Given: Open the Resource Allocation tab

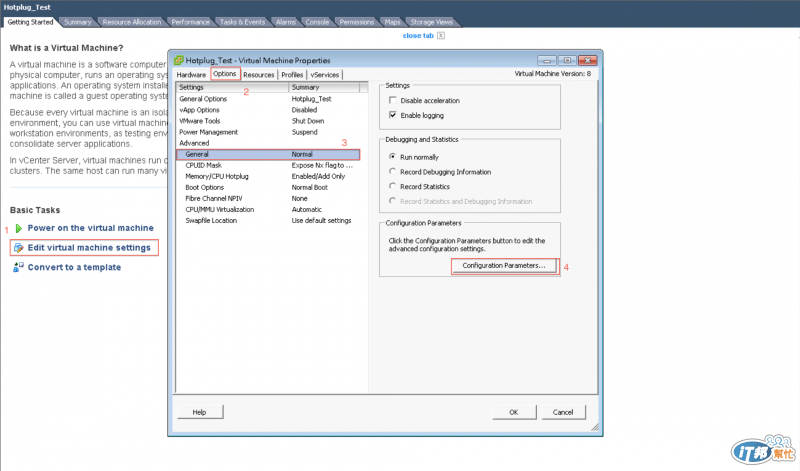Looking at the screenshot, I should click(132, 22).
